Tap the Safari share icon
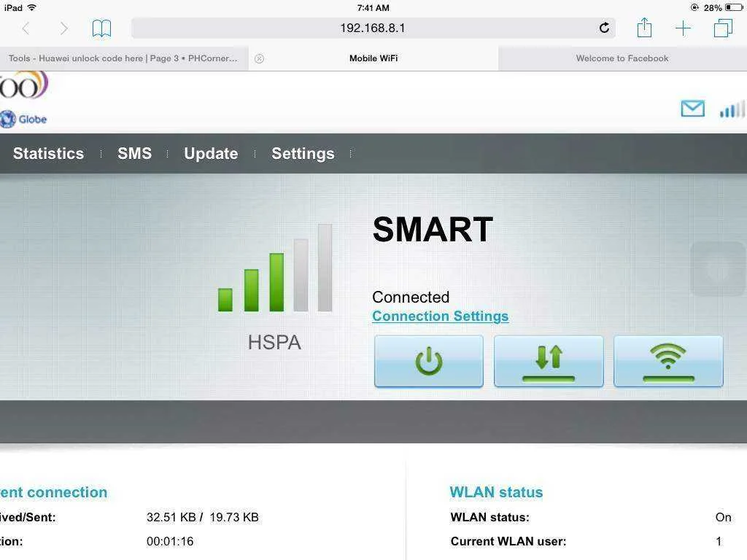 [x=644, y=27]
